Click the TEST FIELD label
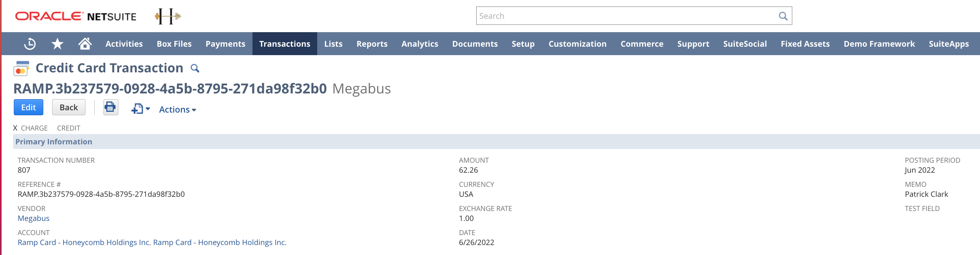 click(922, 209)
